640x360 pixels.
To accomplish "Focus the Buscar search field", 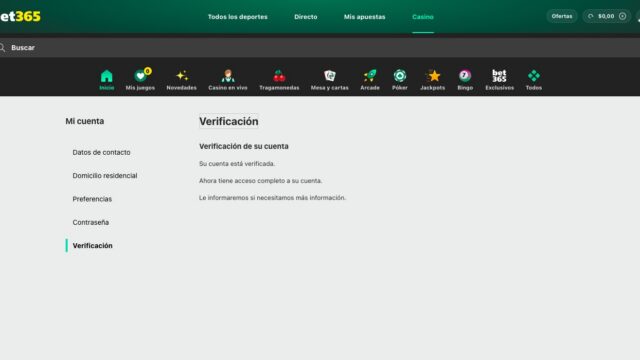I will (x=320, y=48).
